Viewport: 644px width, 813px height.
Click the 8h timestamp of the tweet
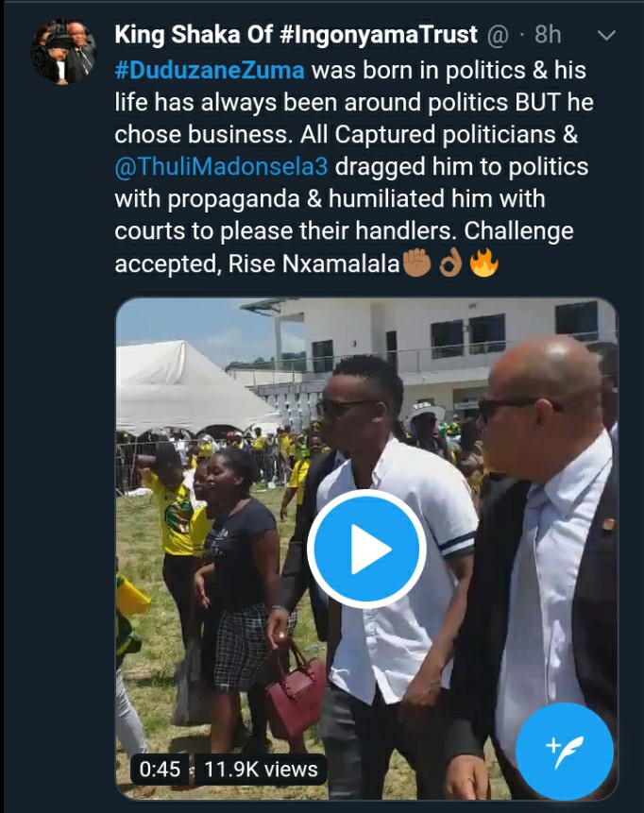point(548,35)
